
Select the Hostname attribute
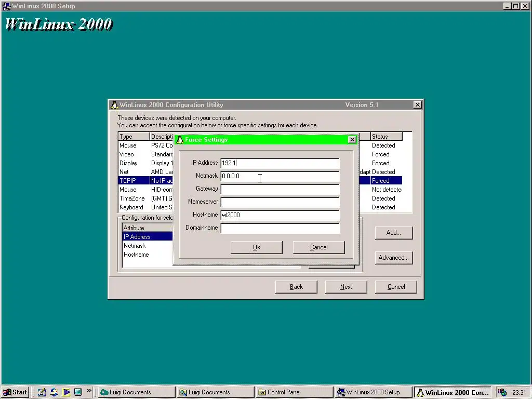pos(148,255)
